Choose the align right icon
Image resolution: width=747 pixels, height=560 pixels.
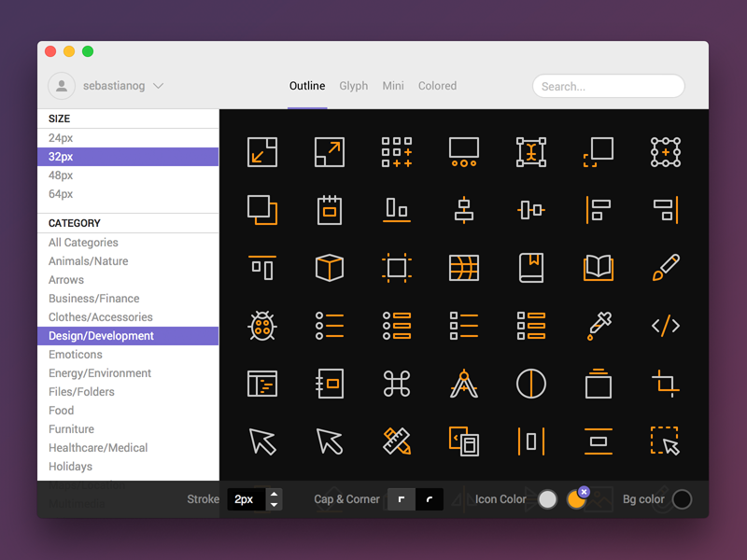(x=666, y=210)
